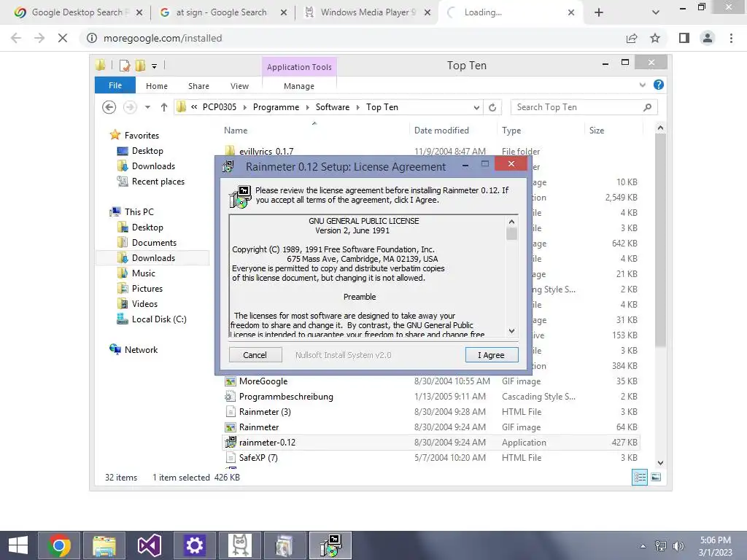Click the Explorer back arrow button
Screen dimensions: 747x560
click(x=109, y=107)
